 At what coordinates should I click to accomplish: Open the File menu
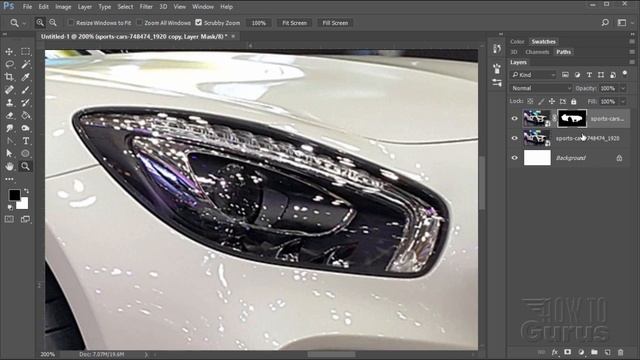tap(27, 7)
